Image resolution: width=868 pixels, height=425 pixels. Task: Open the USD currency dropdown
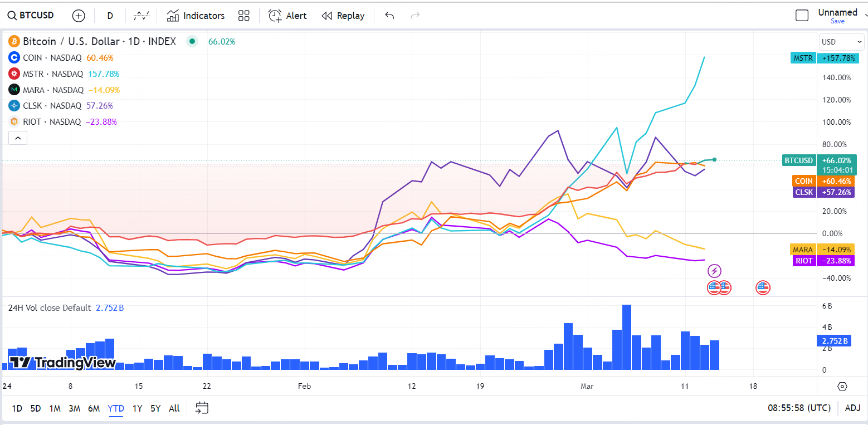pos(841,42)
